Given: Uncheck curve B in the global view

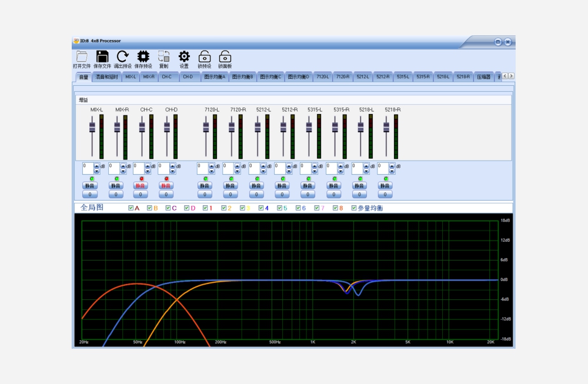Looking at the screenshot, I should [x=149, y=208].
